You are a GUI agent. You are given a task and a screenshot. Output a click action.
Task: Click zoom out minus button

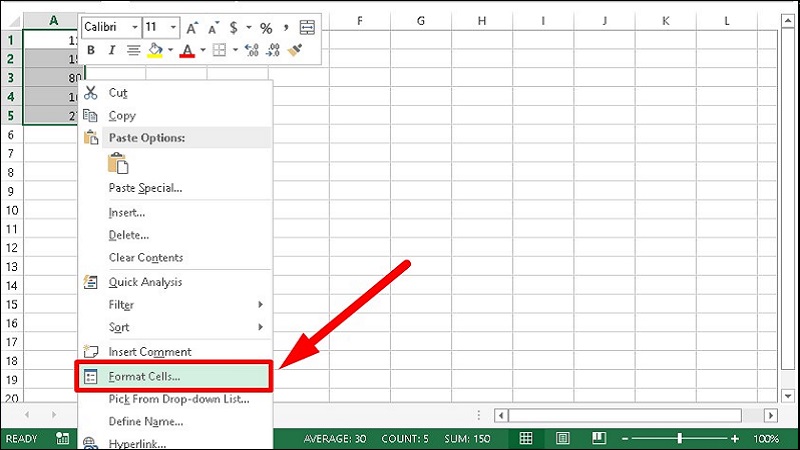coord(624,439)
